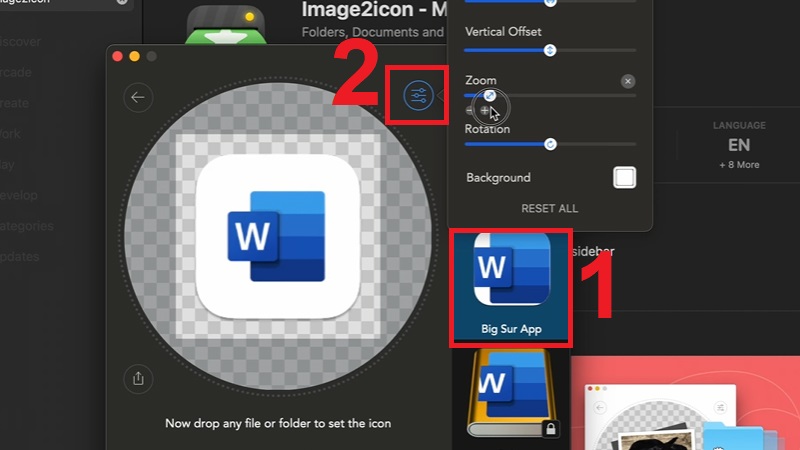Click the zoom minus stepper
Screen dimensions: 800x450
click(x=470, y=110)
